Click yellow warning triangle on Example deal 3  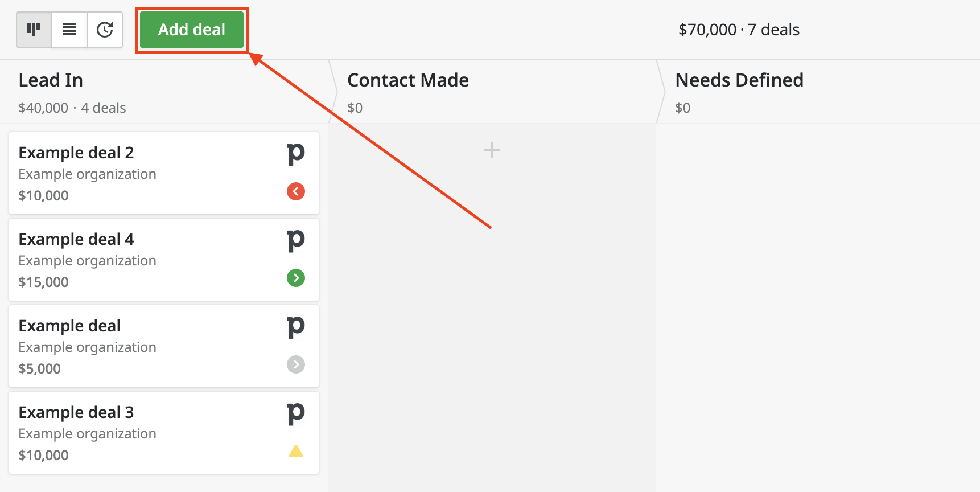[296, 451]
